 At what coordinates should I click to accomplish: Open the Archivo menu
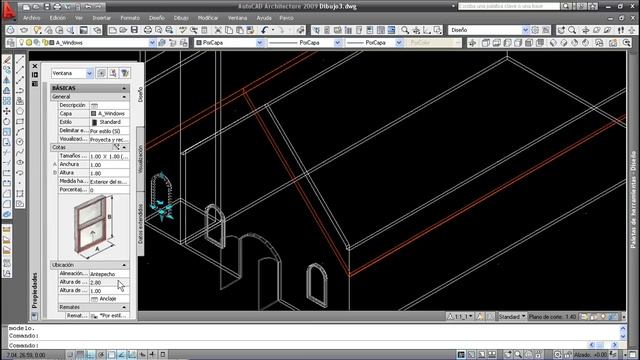tap(31, 18)
